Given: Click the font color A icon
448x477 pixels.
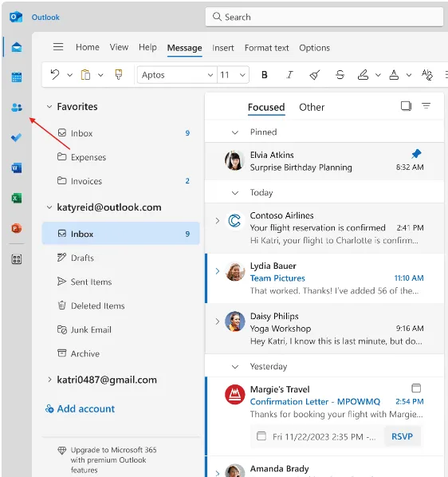Looking at the screenshot, I should 394,74.
